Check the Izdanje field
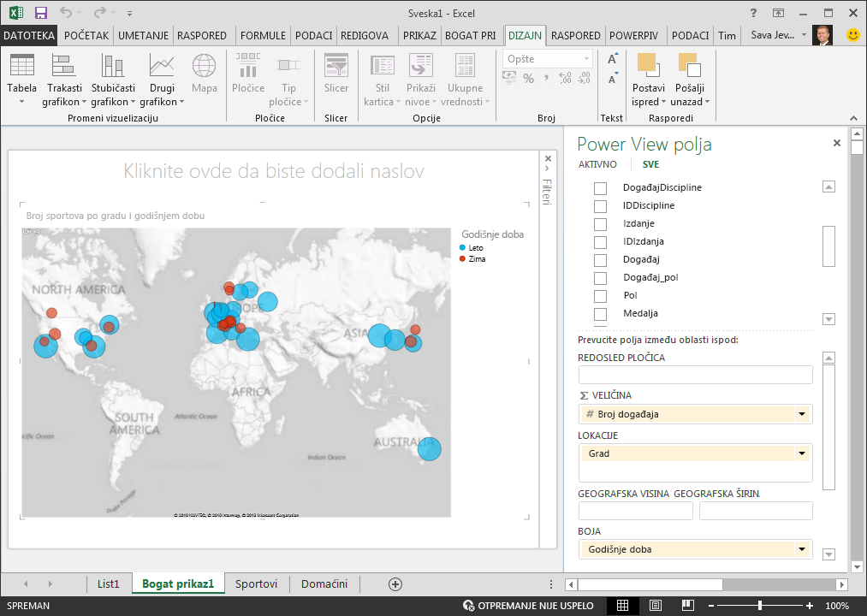This screenshot has height=616, width=867. pyautogui.click(x=600, y=224)
